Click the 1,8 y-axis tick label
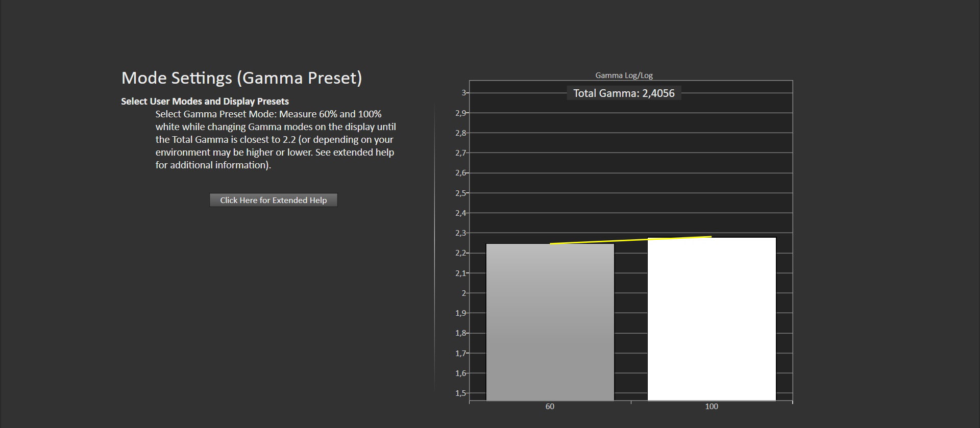 460,333
